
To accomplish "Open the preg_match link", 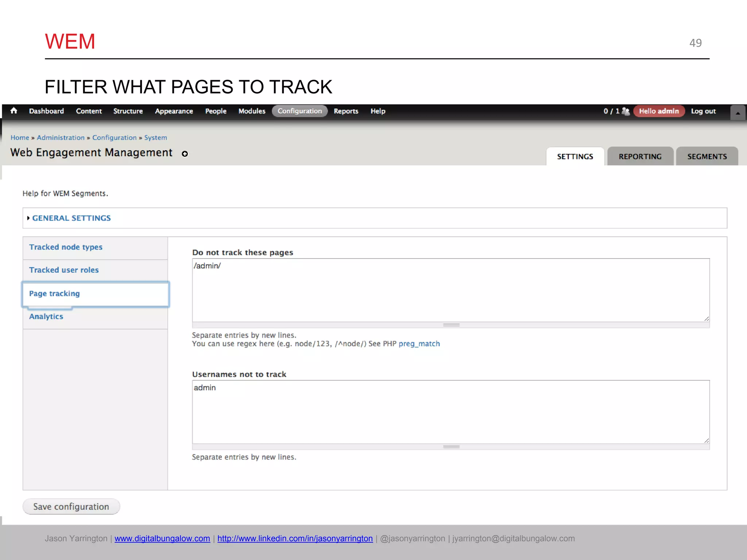I will (x=419, y=344).
